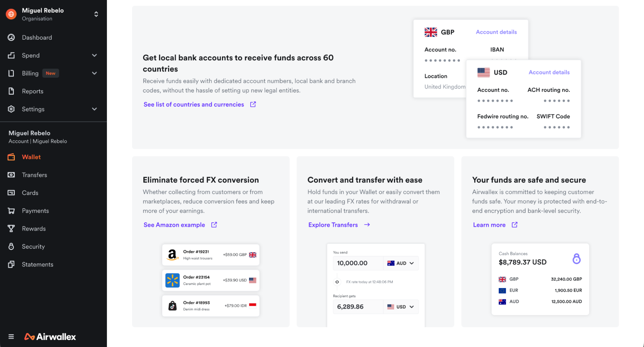Select the Dashboard icon in the sidebar

click(11, 37)
